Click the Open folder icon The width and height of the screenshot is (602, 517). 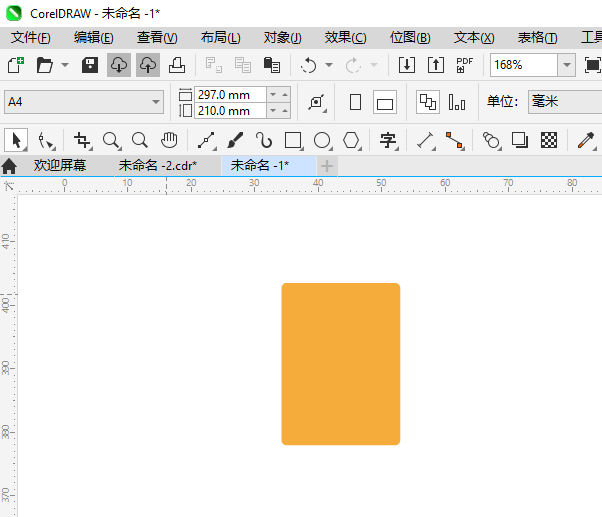pos(45,65)
